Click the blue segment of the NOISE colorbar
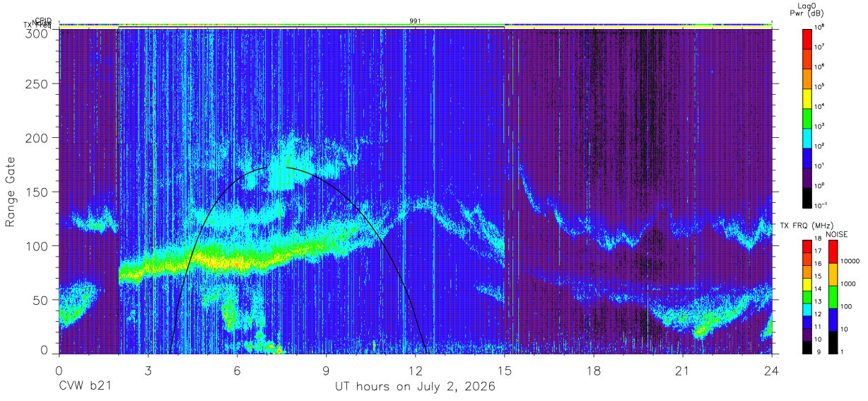The width and height of the screenshot is (868, 401). (832, 319)
